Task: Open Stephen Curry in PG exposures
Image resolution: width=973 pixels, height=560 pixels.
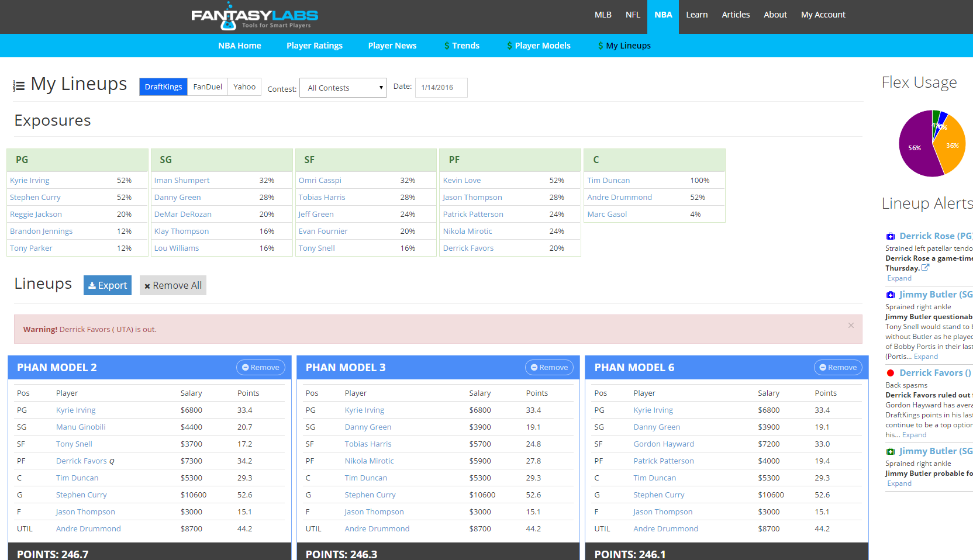Action: point(35,198)
